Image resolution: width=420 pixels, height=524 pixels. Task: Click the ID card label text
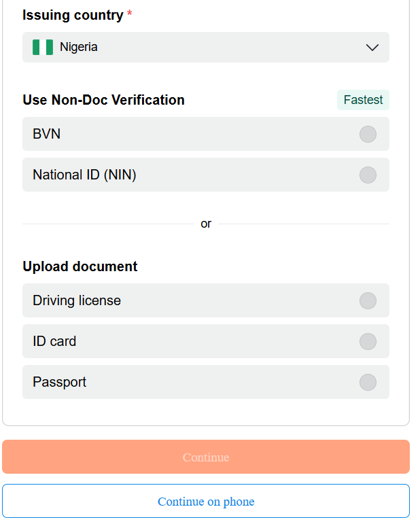coord(54,341)
